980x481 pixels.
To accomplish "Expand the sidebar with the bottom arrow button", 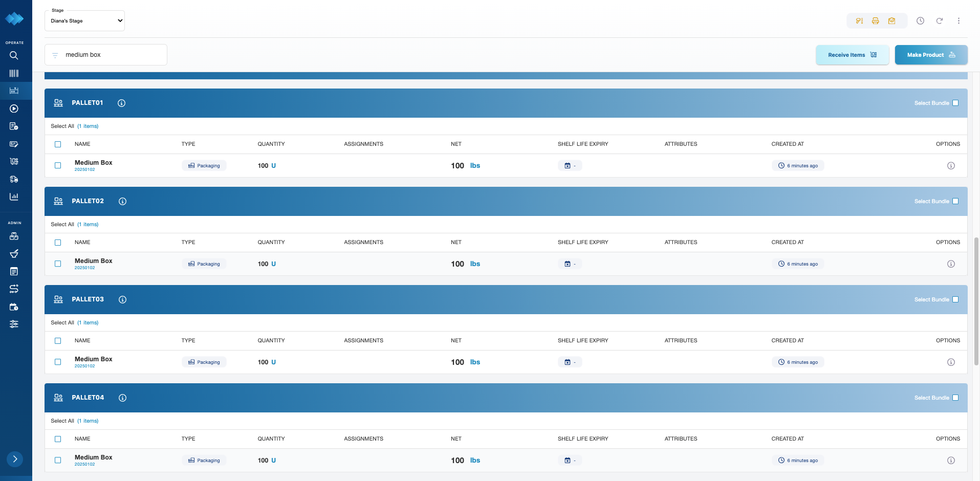I will [15, 459].
